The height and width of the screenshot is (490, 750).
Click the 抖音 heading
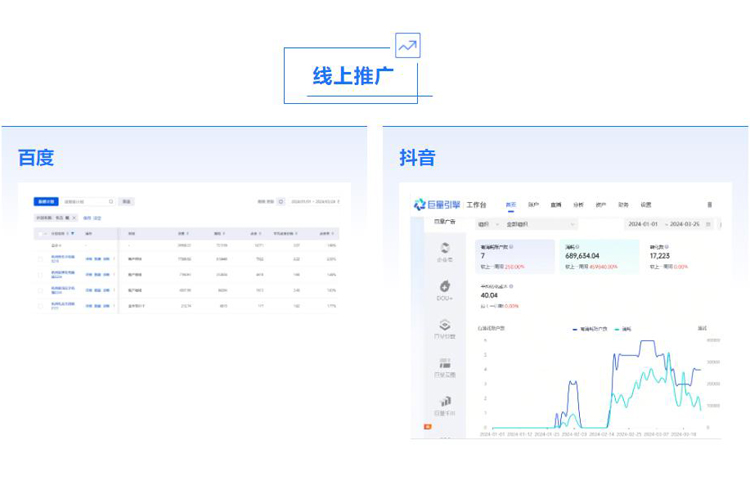coord(418,157)
